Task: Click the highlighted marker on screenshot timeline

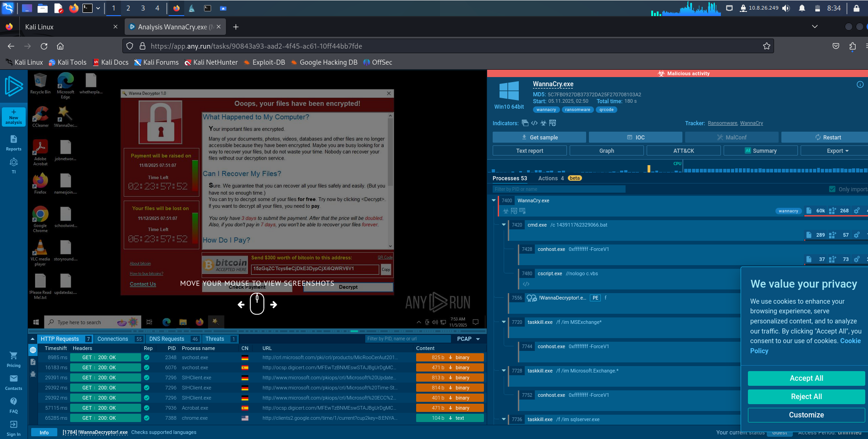Action: 354,331
